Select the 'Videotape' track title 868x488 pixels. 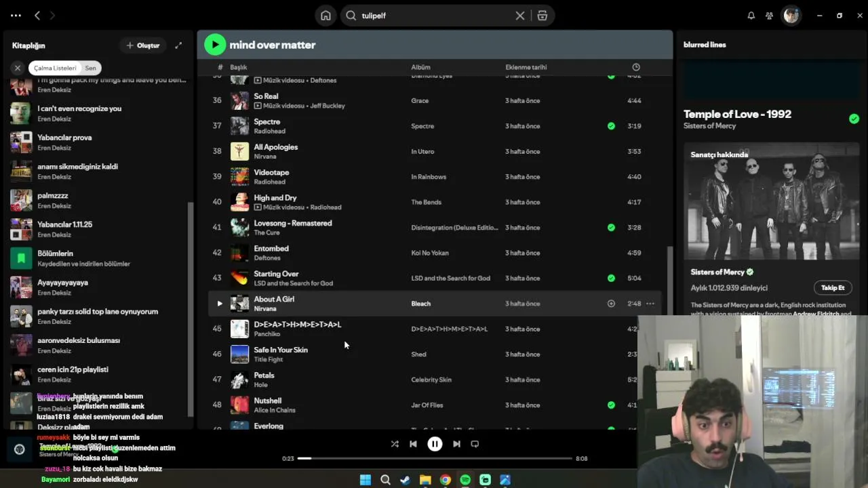(271, 172)
